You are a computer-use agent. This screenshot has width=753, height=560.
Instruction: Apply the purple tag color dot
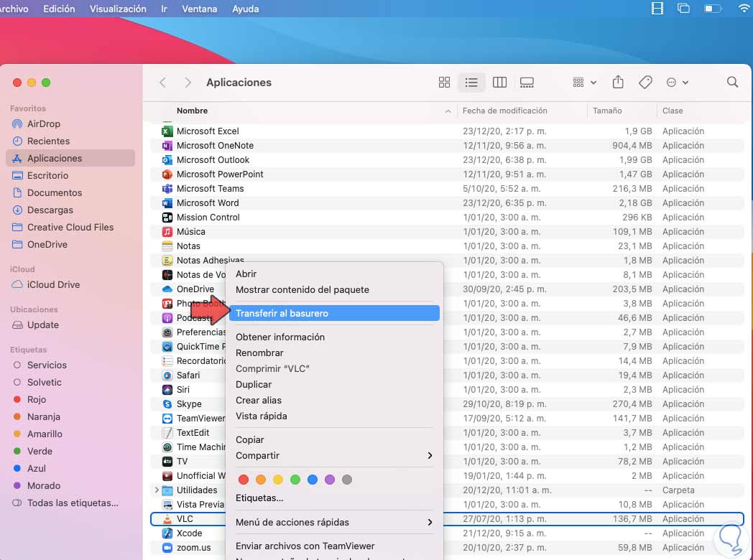329,480
